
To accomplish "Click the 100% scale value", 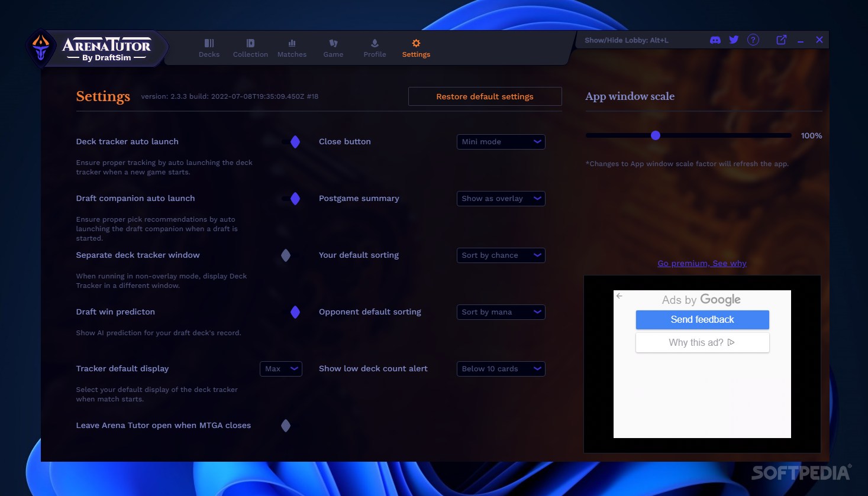I will pyautogui.click(x=811, y=136).
